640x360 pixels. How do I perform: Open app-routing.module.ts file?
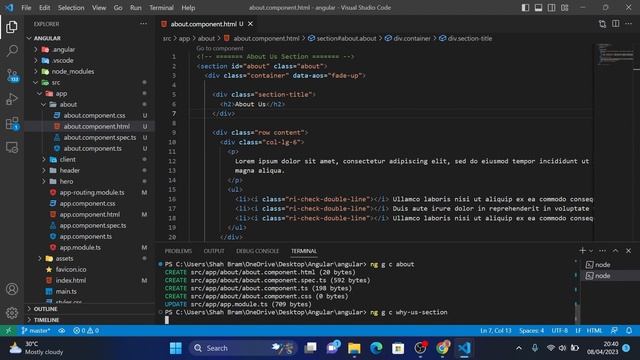point(92,193)
